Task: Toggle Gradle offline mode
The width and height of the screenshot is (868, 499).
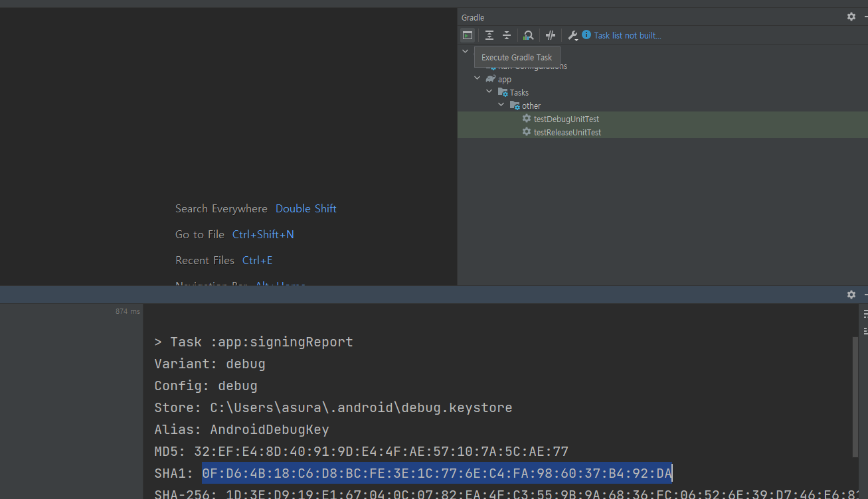Action: (x=551, y=35)
